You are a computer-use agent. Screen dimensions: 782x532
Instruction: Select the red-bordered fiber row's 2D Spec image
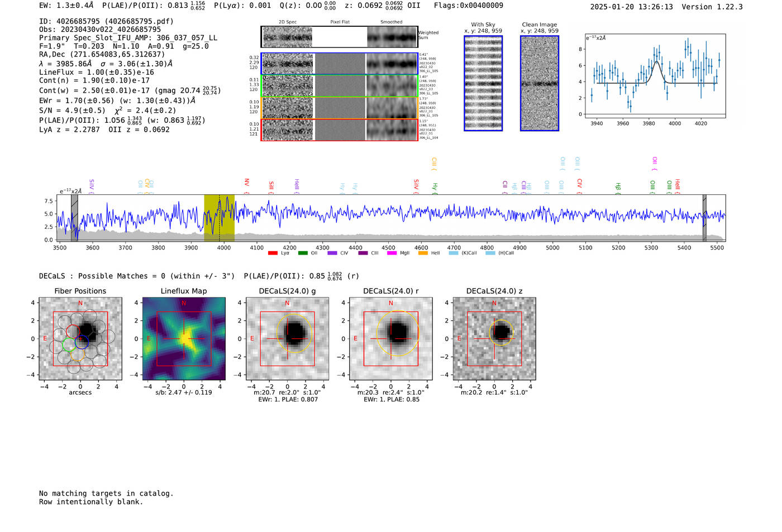(288, 130)
